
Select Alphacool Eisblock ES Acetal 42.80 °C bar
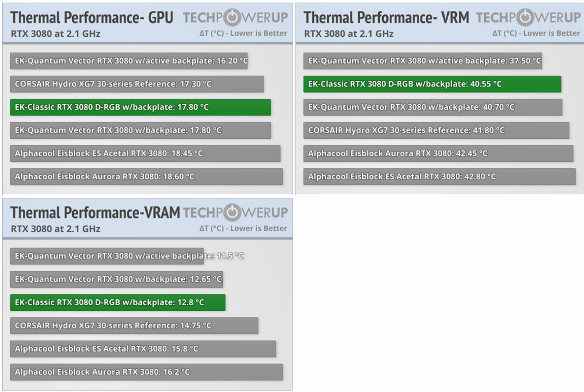pos(439,177)
